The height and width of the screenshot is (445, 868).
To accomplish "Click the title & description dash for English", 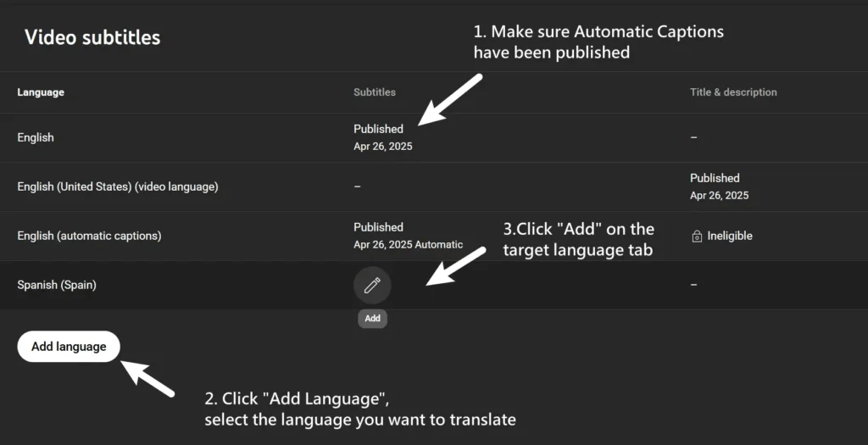I will click(693, 137).
